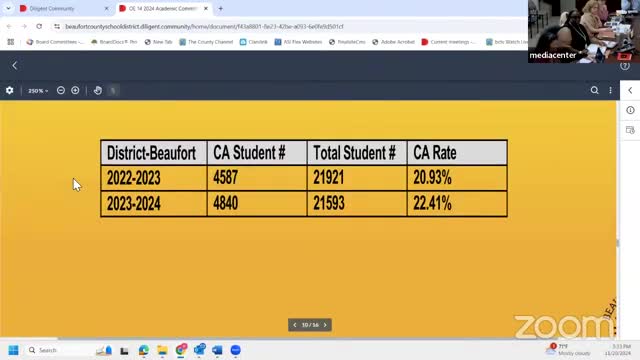The width and height of the screenshot is (640, 360).
Task: Open the 250% zoom level dropdown
Action: 38,91
